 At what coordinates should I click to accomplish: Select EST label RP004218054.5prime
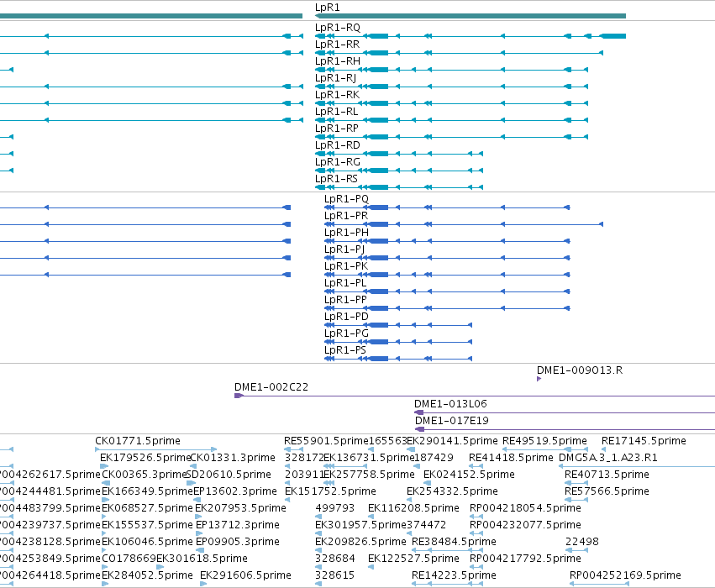click(x=525, y=508)
